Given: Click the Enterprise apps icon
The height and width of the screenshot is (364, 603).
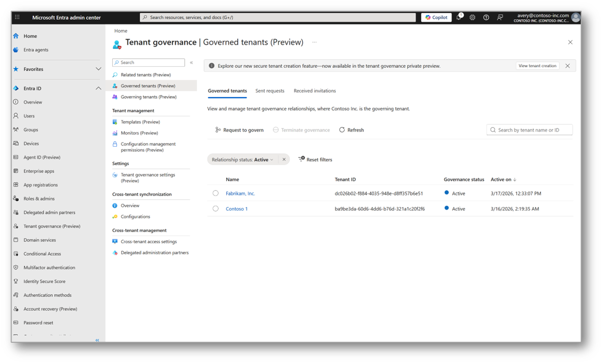Looking at the screenshot, I should 16,171.
